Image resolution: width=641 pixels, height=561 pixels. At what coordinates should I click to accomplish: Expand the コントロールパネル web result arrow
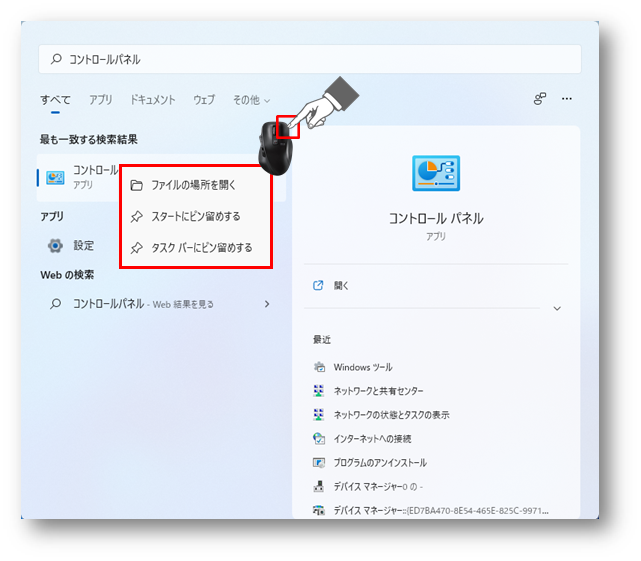point(267,304)
